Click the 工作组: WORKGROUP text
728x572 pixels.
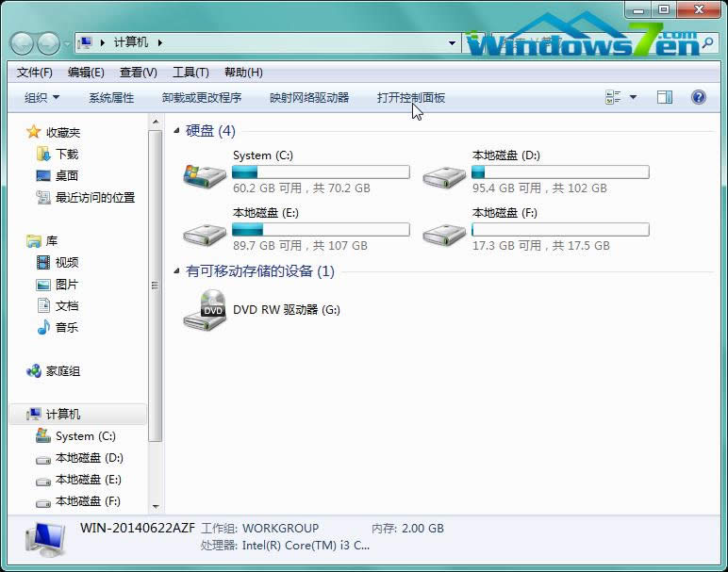pos(260,529)
